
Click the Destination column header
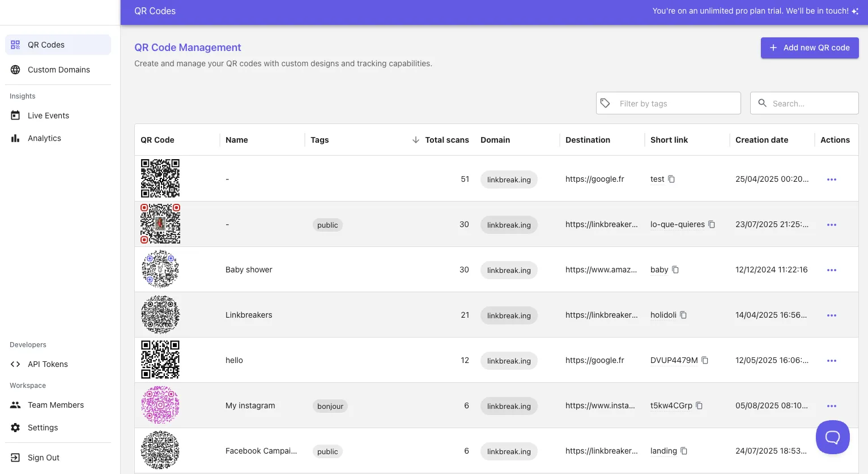[x=588, y=140]
